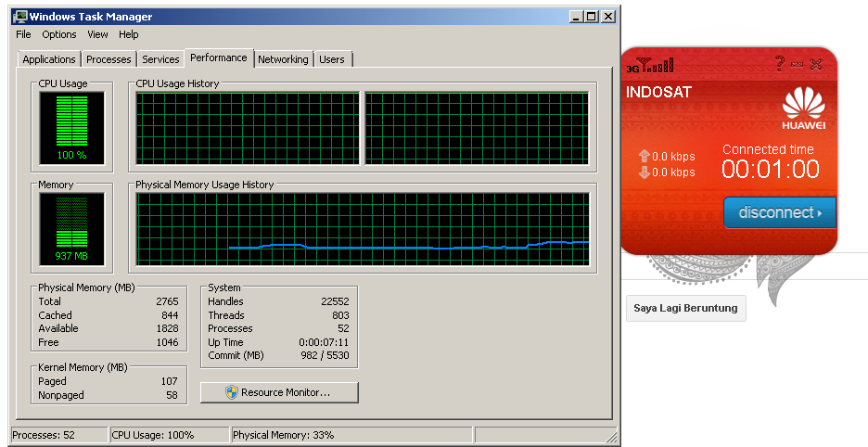The image size is (868, 447).
Task: Click the Task Manager title bar icon
Action: [19, 17]
